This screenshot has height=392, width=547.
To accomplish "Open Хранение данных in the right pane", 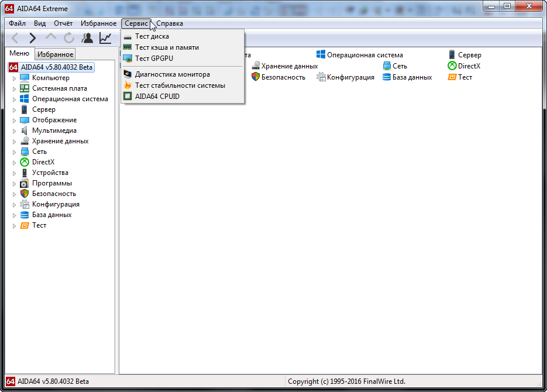I will (x=285, y=66).
